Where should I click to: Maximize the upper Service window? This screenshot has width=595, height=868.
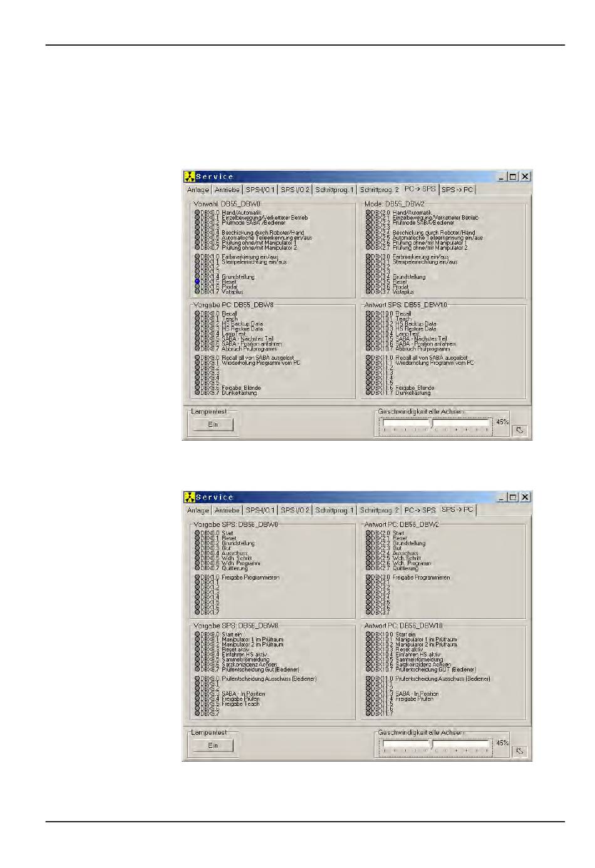(x=513, y=176)
